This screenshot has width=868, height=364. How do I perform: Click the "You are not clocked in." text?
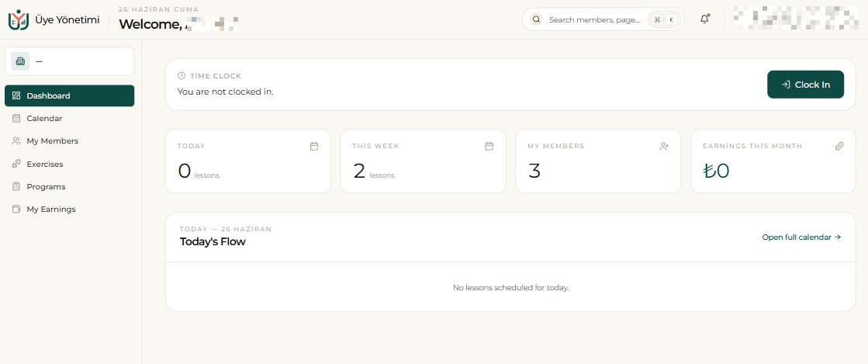pyautogui.click(x=225, y=92)
